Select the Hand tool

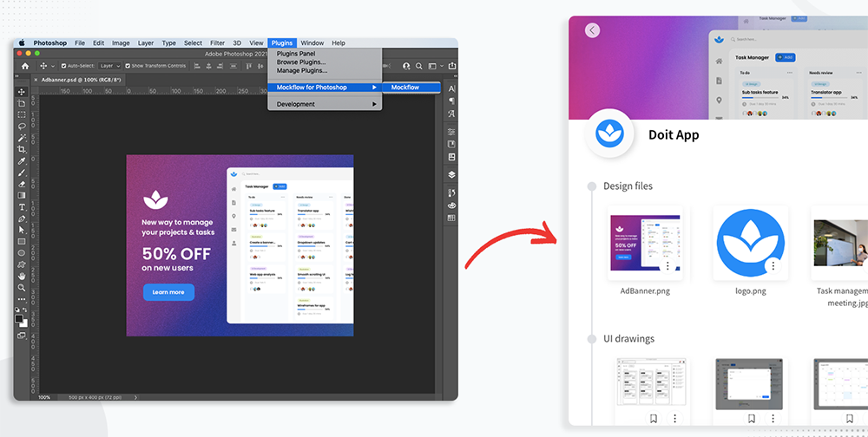pos(22,276)
